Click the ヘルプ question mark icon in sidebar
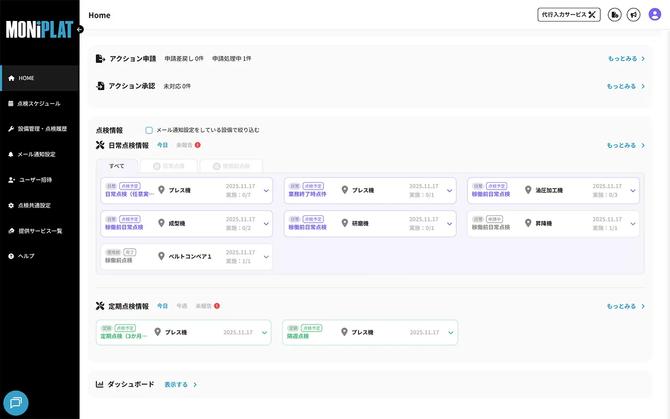This screenshot has width=670, height=419. [x=11, y=256]
